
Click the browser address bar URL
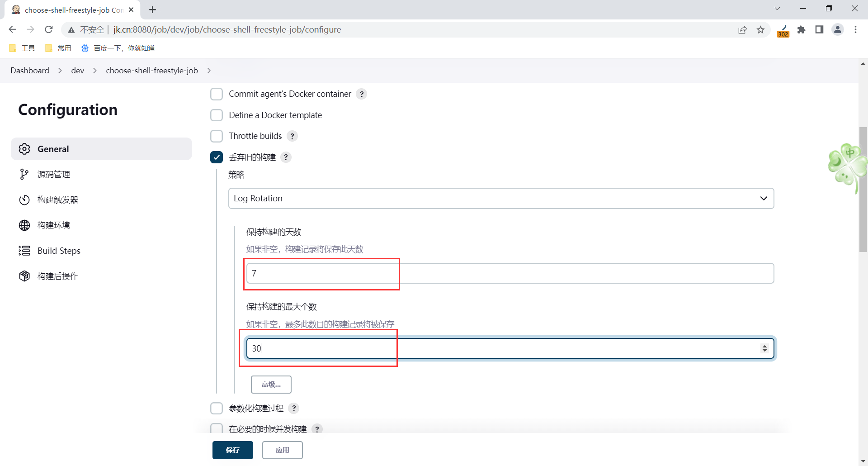(227, 30)
